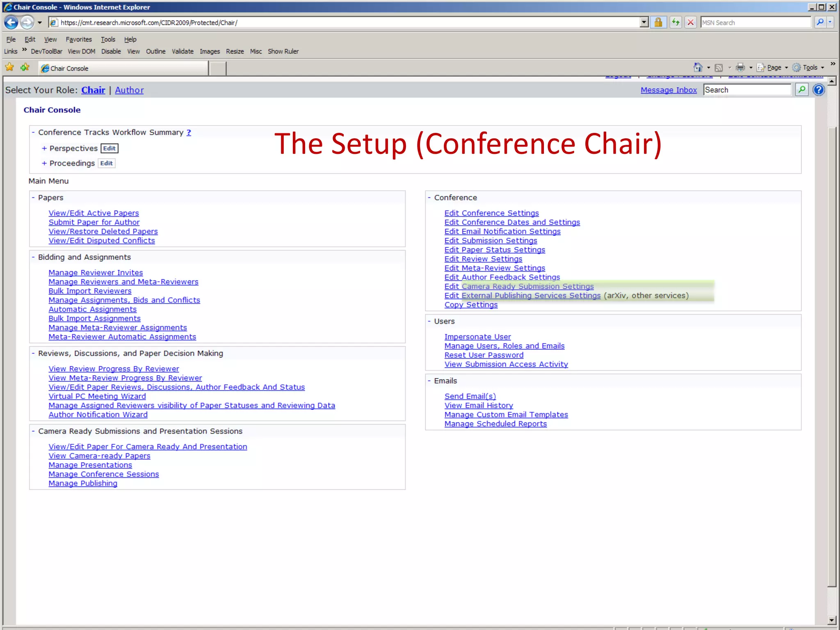Open the File menu

click(x=11, y=39)
